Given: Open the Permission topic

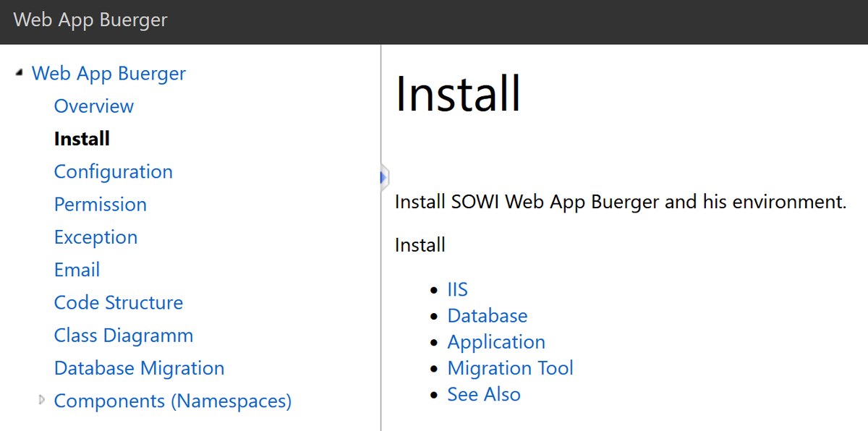Looking at the screenshot, I should tap(101, 204).
